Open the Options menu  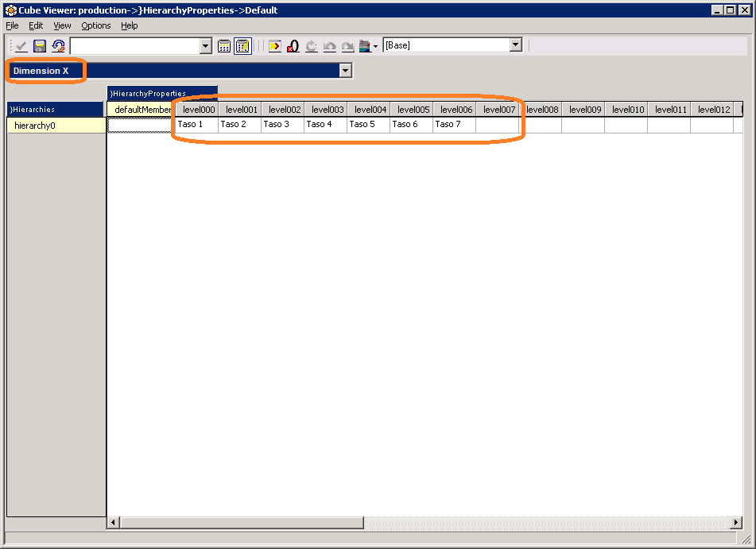[x=96, y=25]
